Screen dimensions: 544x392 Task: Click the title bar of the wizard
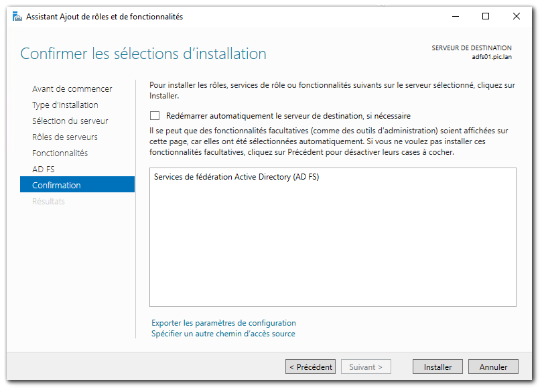(x=268, y=16)
